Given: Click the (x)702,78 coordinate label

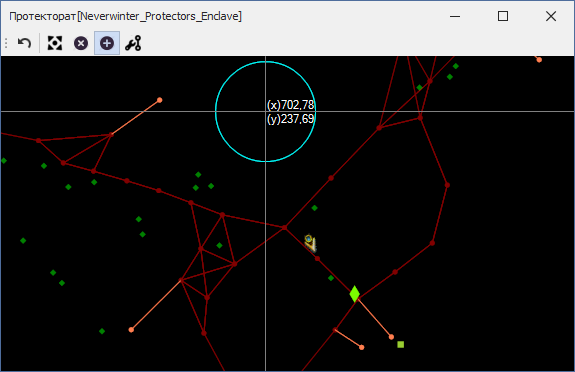Looking at the screenshot, I should click(291, 105).
